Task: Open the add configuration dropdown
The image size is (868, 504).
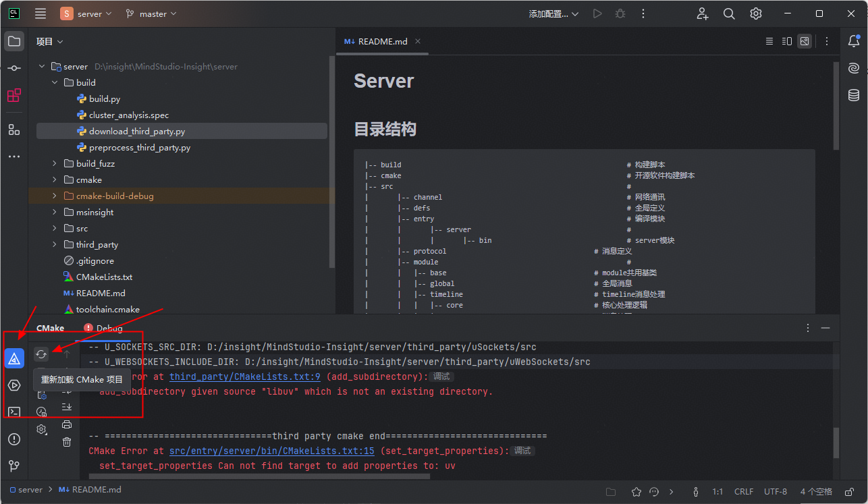Action: point(553,13)
